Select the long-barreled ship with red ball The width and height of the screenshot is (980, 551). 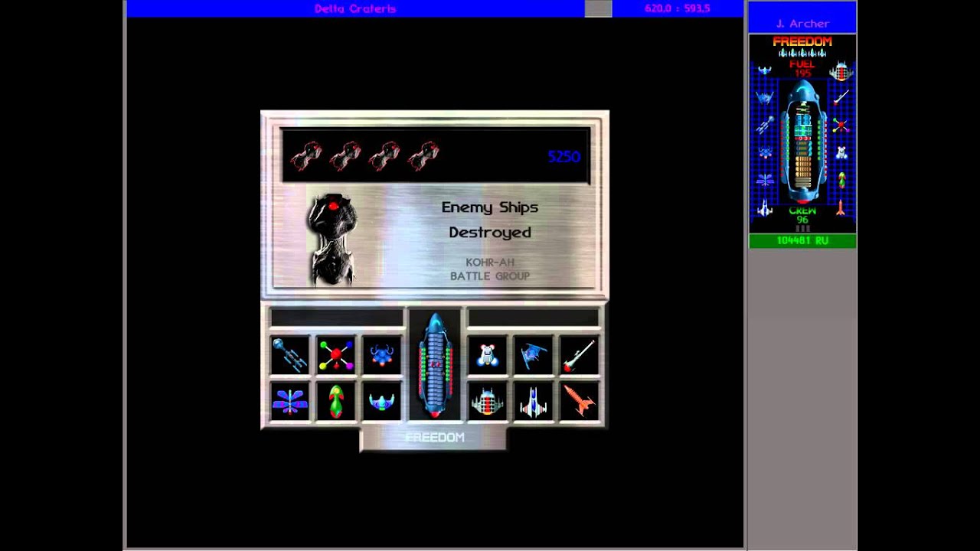click(580, 355)
